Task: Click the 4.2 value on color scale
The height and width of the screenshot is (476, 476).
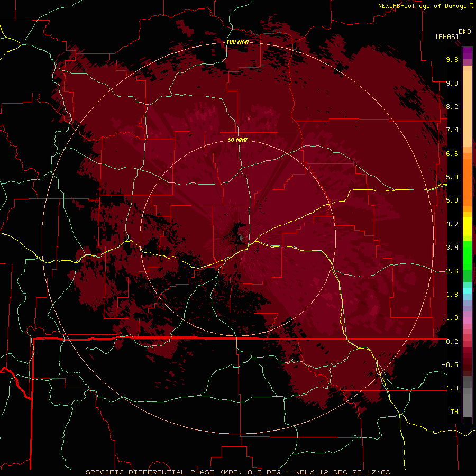Action: pos(452,224)
